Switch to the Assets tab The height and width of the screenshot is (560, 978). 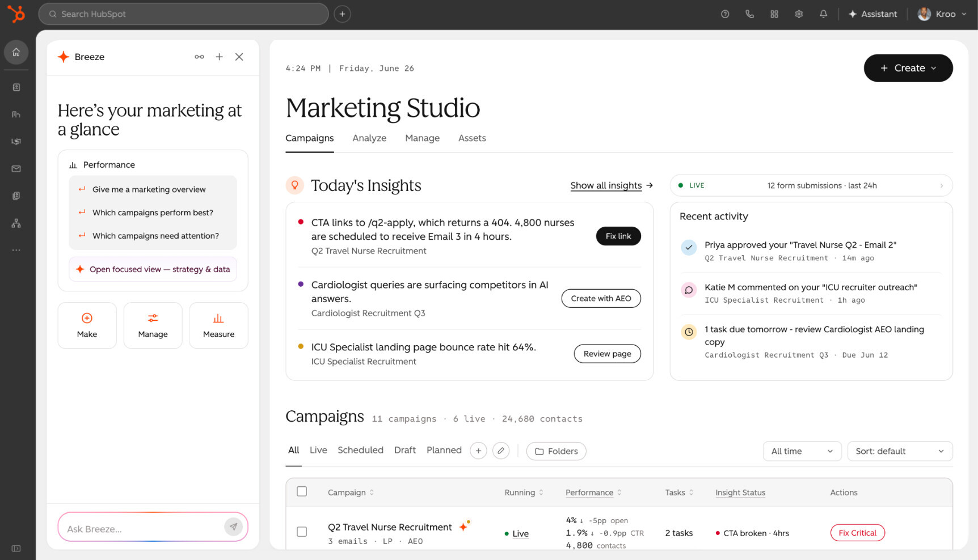[x=472, y=138]
